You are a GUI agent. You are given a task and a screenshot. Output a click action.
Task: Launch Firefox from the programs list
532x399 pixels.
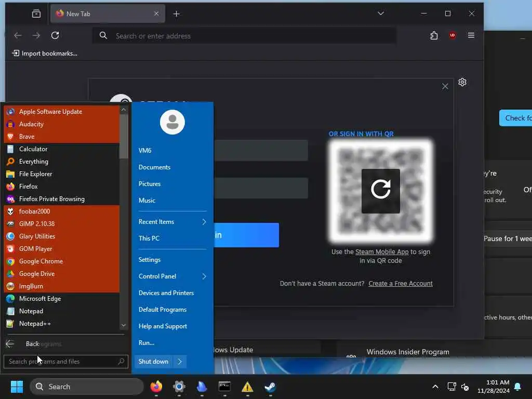[x=61, y=187]
